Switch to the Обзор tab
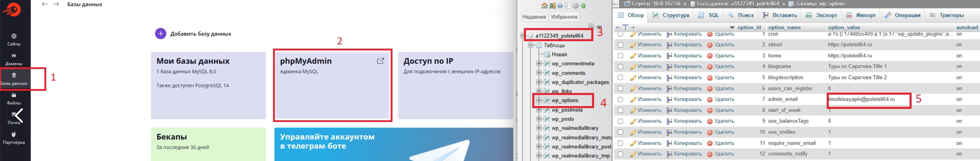 pyautogui.click(x=631, y=15)
